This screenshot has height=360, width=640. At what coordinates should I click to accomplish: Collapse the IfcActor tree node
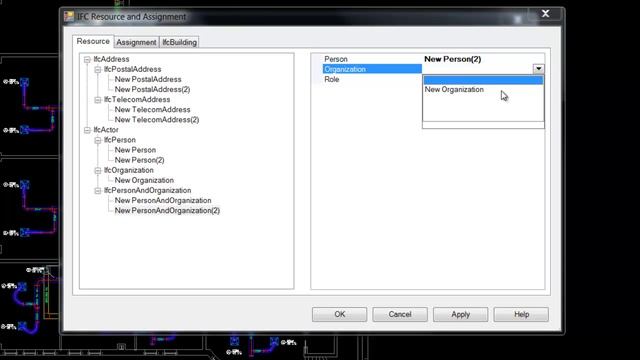pos(87,130)
